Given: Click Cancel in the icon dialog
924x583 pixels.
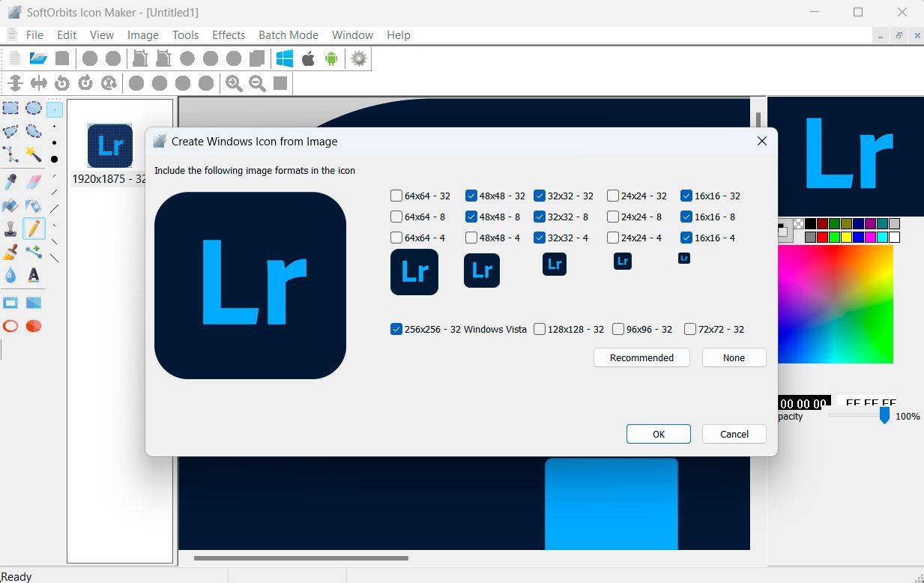Looking at the screenshot, I should [734, 434].
